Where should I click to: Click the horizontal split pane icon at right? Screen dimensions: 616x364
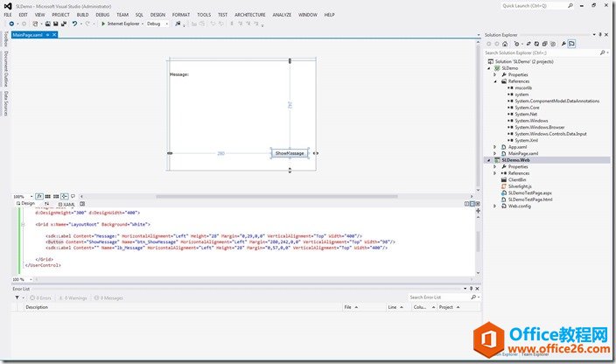(x=472, y=204)
